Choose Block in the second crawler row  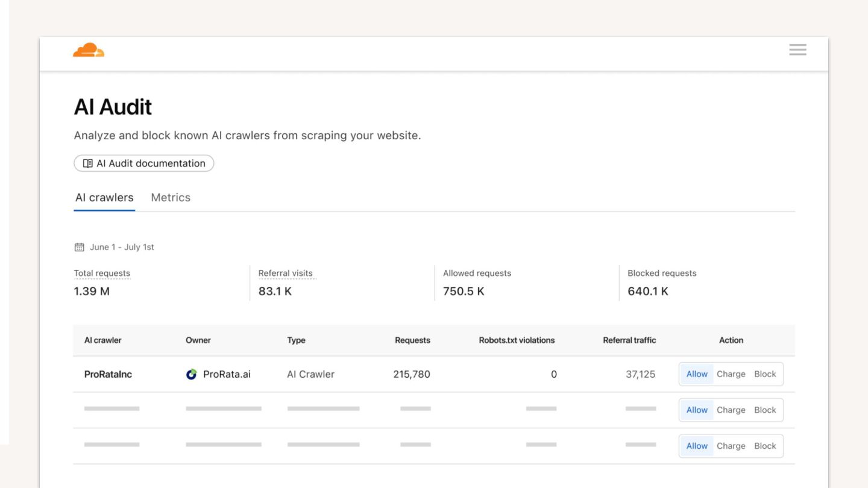click(x=765, y=410)
